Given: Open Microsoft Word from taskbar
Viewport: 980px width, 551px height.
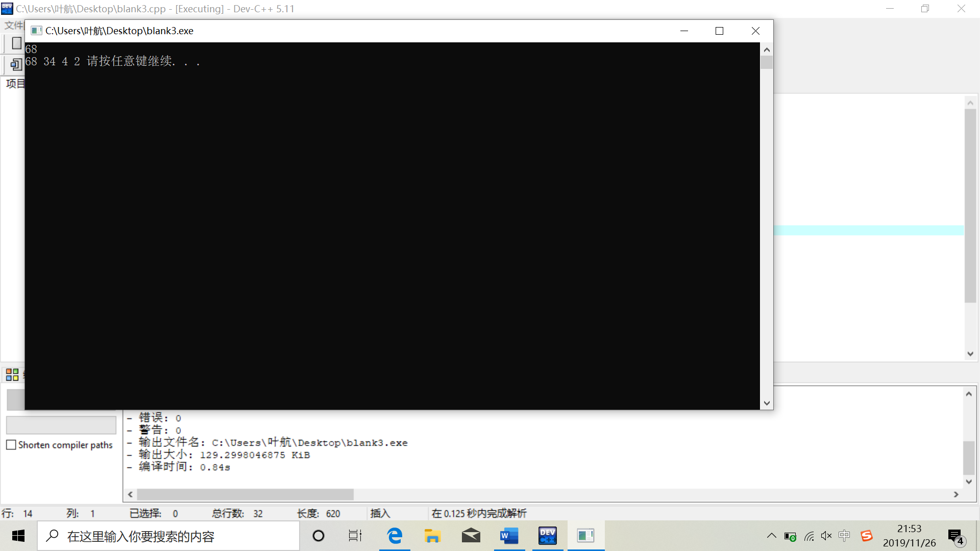Looking at the screenshot, I should [509, 536].
